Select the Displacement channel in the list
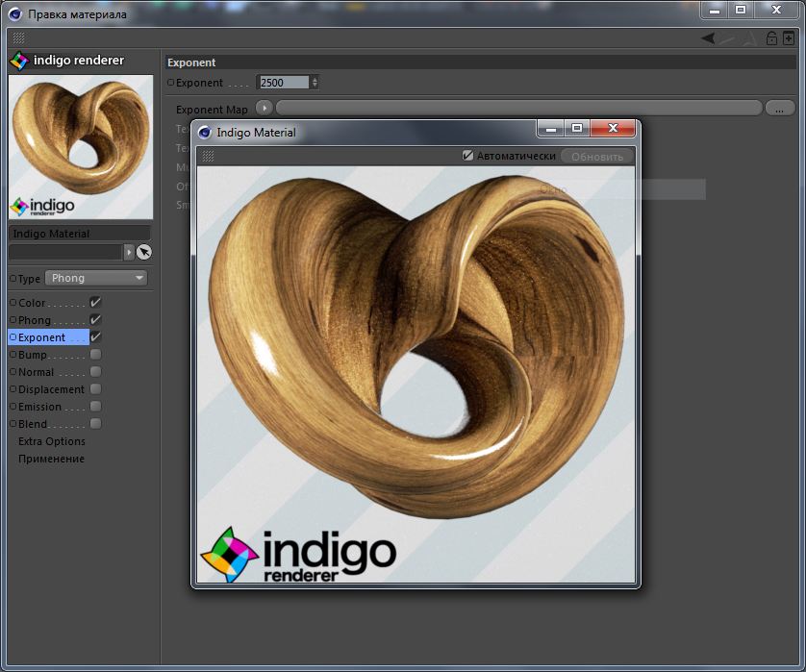Screen dimensions: 806x672 pyautogui.click(x=51, y=389)
